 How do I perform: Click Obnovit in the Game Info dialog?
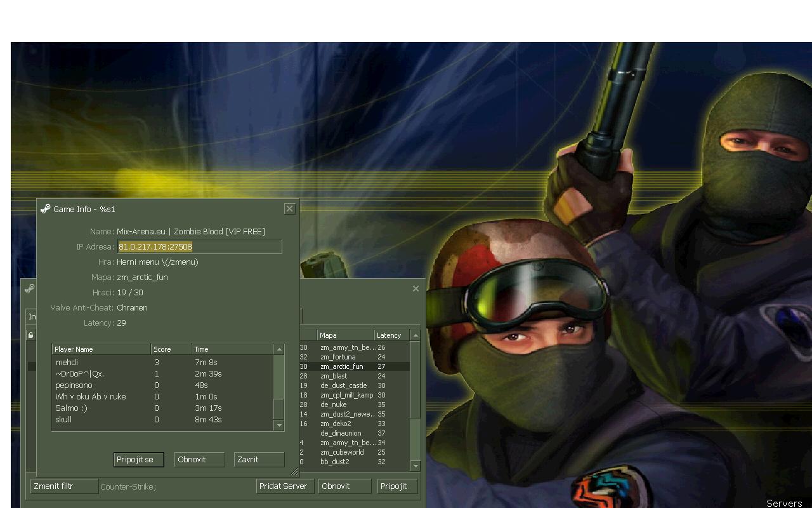pyautogui.click(x=199, y=459)
